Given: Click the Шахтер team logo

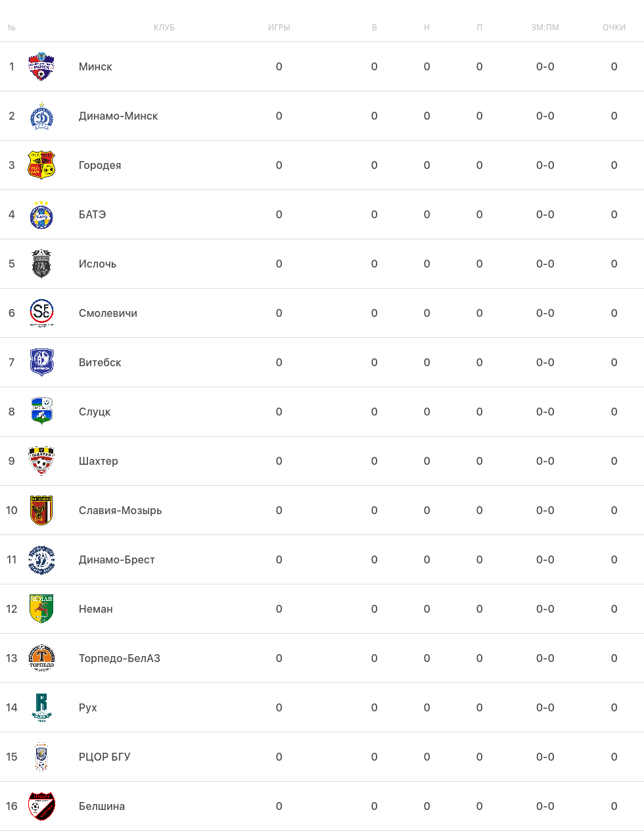Looking at the screenshot, I should click(x=41, y=461).
